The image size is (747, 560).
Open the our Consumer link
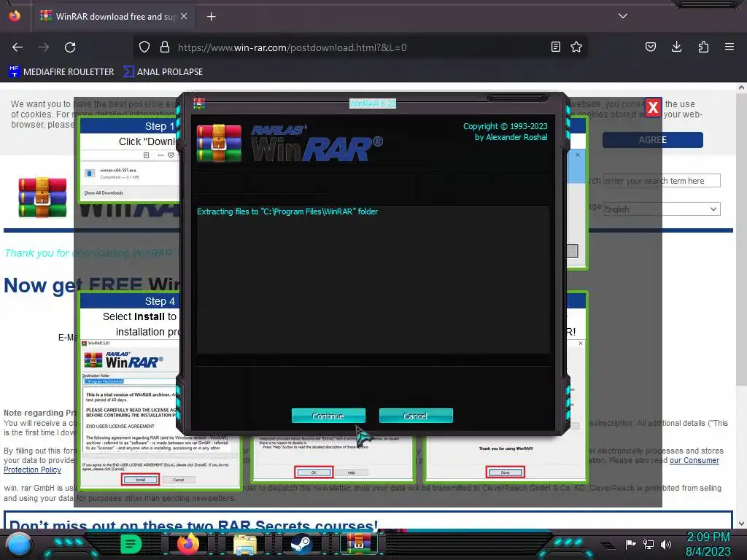point(694,461)
